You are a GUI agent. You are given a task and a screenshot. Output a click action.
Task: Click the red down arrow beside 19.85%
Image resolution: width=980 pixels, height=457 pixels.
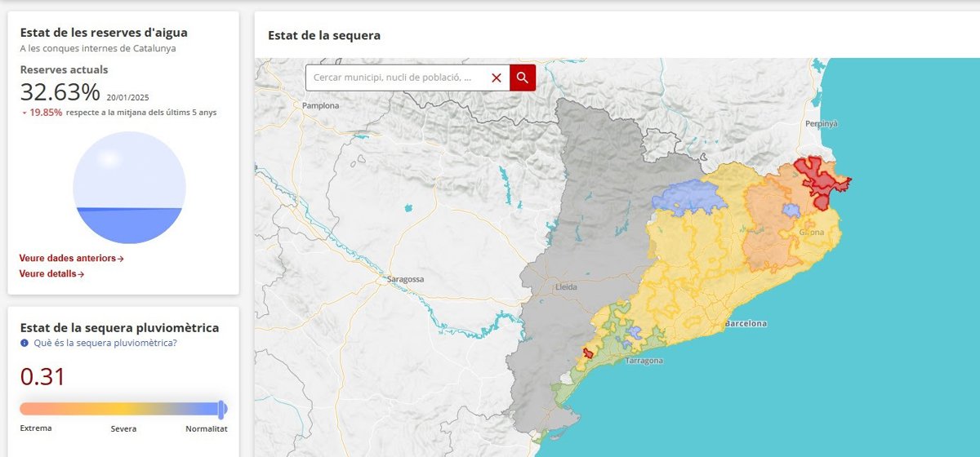pos(24,113)
